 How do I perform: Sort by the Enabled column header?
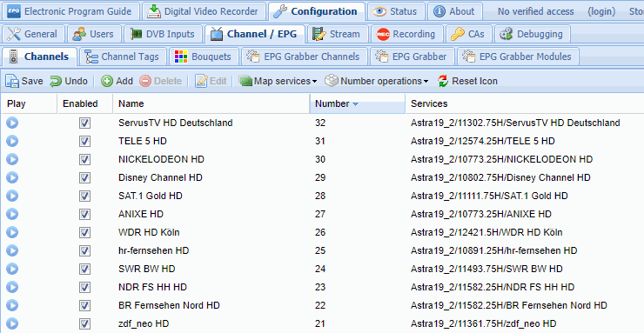(x=85, y=103)
